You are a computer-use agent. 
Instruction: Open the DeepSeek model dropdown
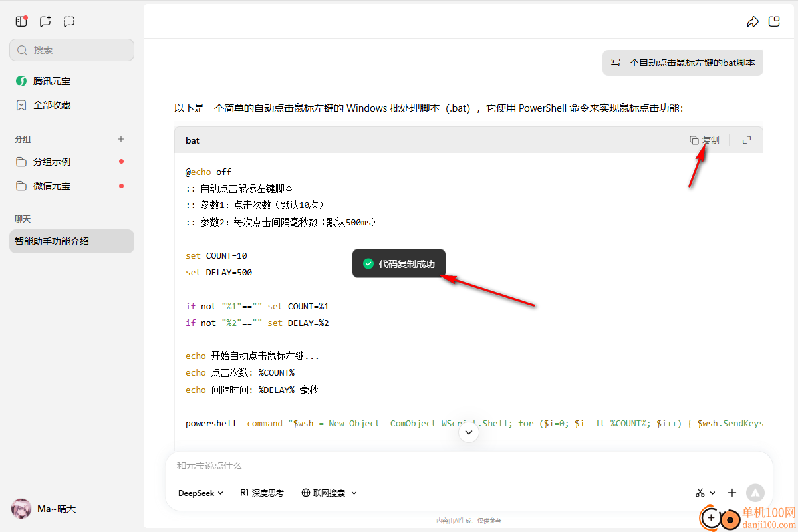pyautogui.click(x=201, y=493)
